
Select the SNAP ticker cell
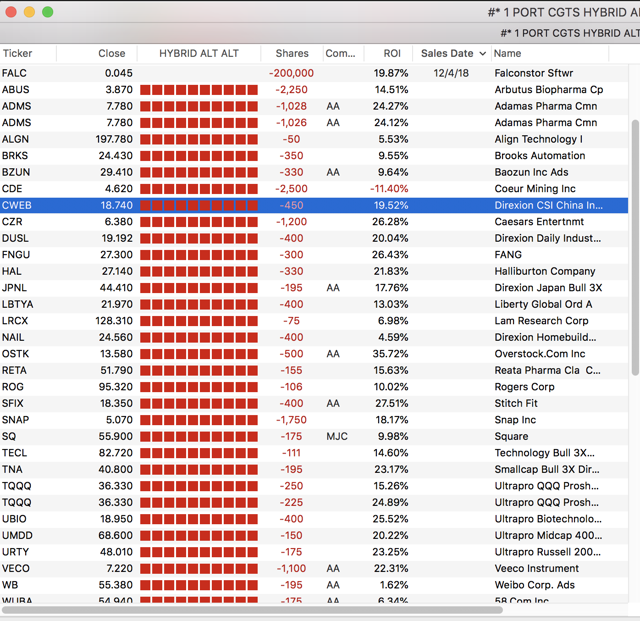[16, 420]
